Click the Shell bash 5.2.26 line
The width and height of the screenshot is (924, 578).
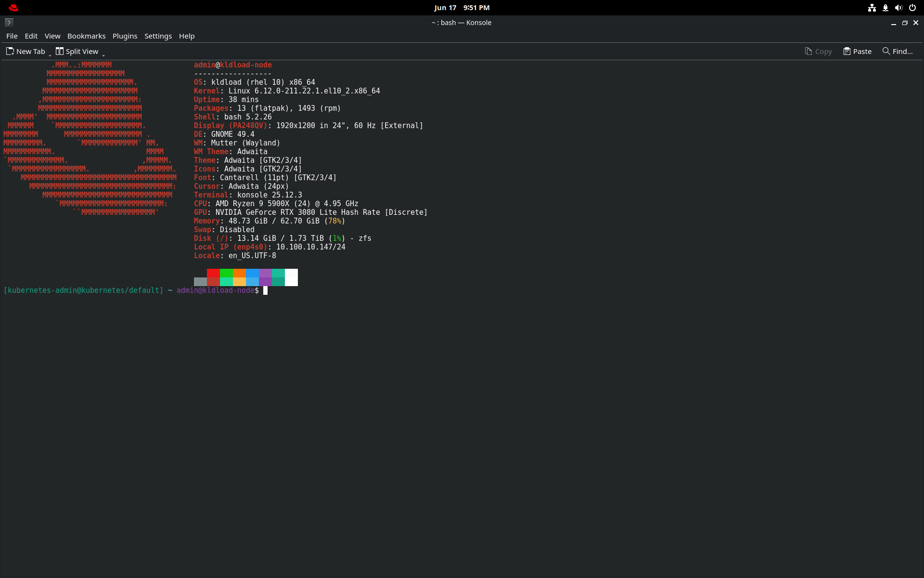[233, 117]
